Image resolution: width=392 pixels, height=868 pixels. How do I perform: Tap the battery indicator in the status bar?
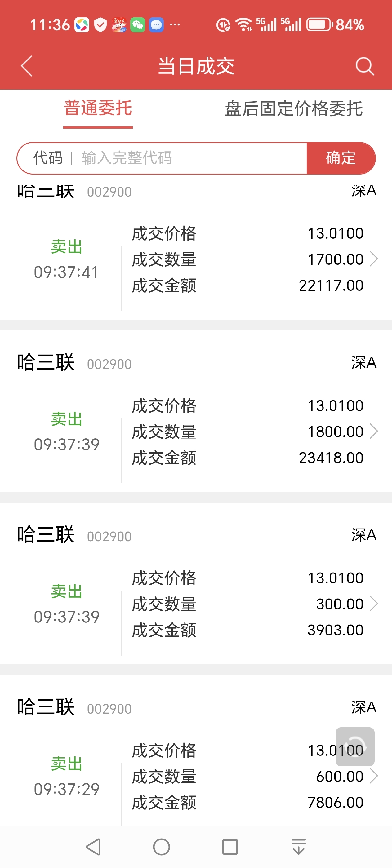pyautogui.click(x=319, y=25)
